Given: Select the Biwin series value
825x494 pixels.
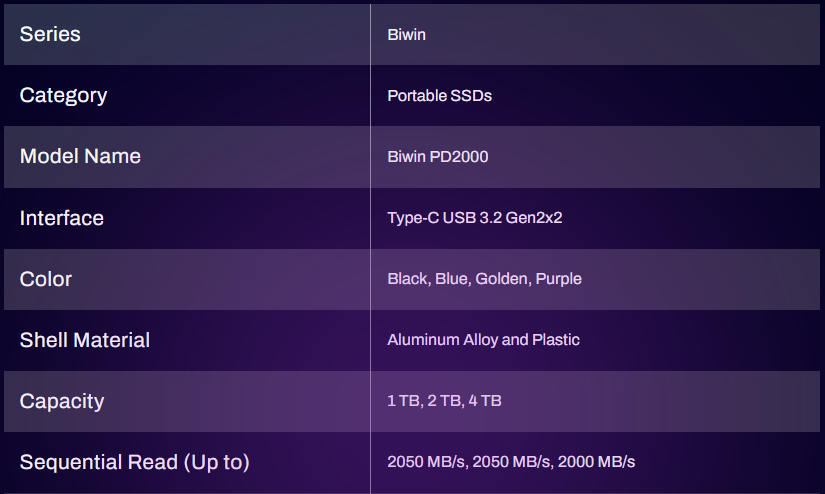Looking at the screenshot, I should (x=406, y=35).
